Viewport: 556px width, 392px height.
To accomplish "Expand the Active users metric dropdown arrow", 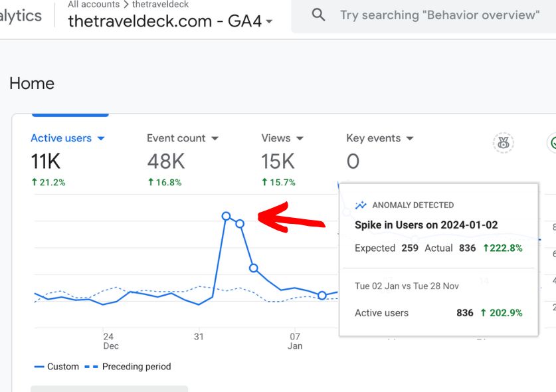I will pos(101,138).
